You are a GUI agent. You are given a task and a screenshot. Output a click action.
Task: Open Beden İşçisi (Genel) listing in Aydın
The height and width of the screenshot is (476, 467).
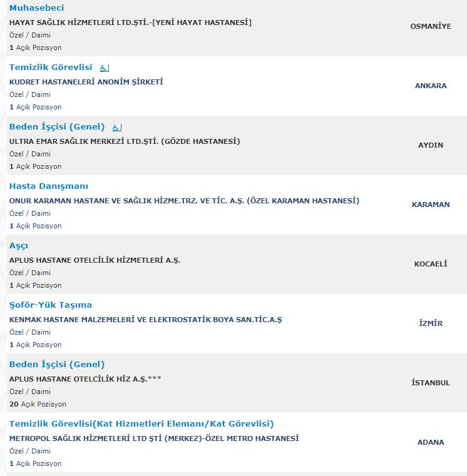[57, 127]
